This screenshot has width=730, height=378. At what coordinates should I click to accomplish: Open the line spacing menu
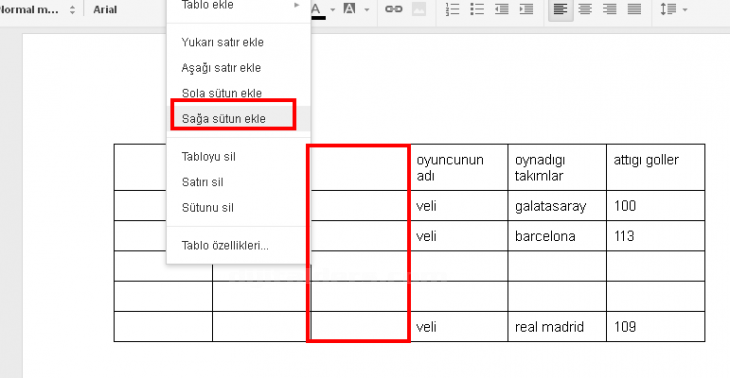pos(673,9)
